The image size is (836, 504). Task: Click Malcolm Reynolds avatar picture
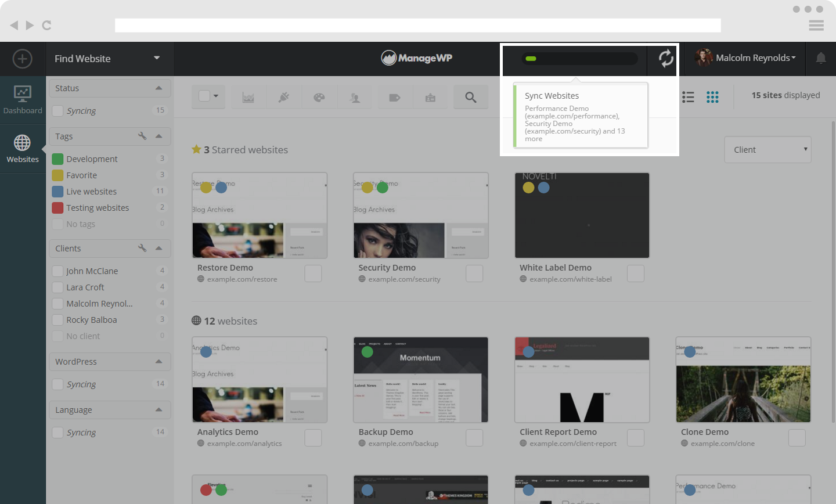point(704,58)
